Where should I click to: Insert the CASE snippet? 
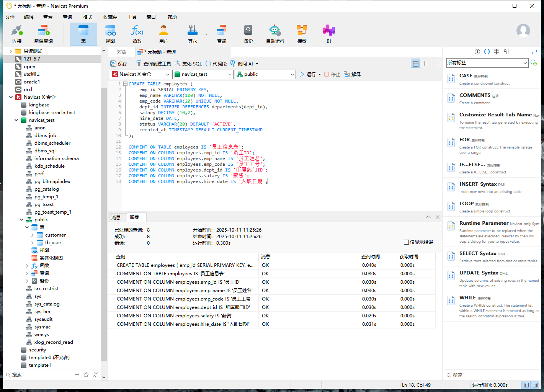click(x=492, y=79)
